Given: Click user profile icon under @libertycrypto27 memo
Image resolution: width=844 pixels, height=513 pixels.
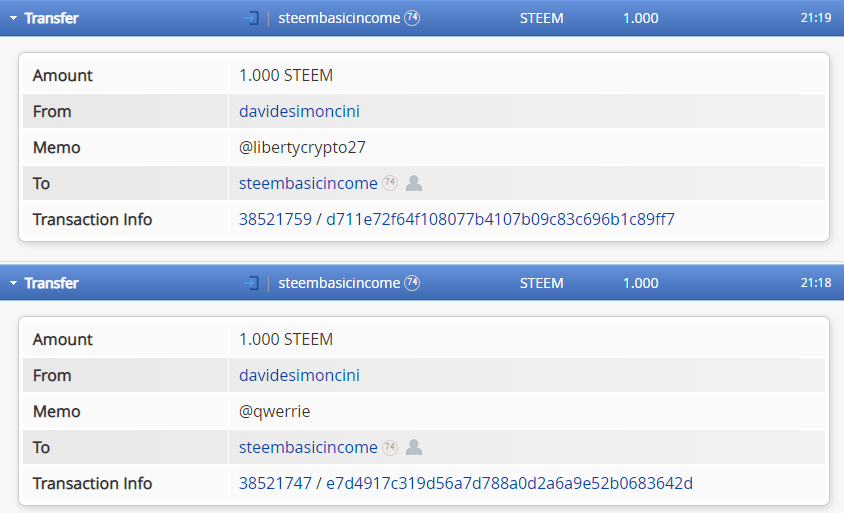Looking at the screenshot, I should [x=414, y=184].
